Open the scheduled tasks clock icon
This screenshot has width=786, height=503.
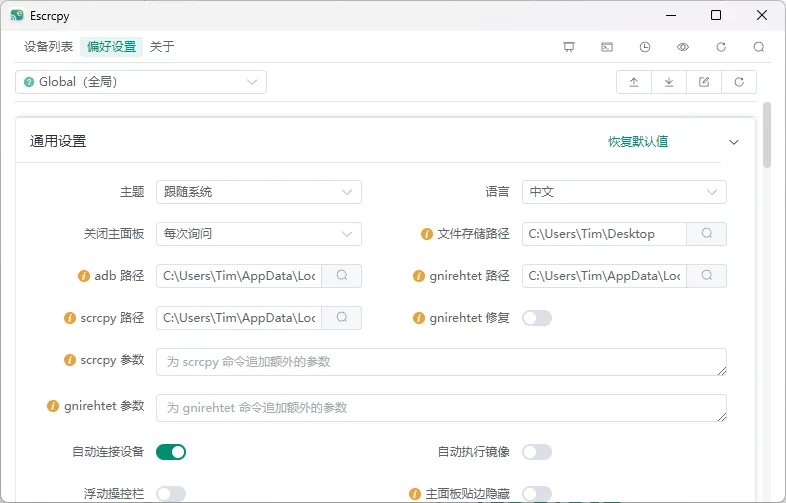pyautogui.click(x=645, y=47)
